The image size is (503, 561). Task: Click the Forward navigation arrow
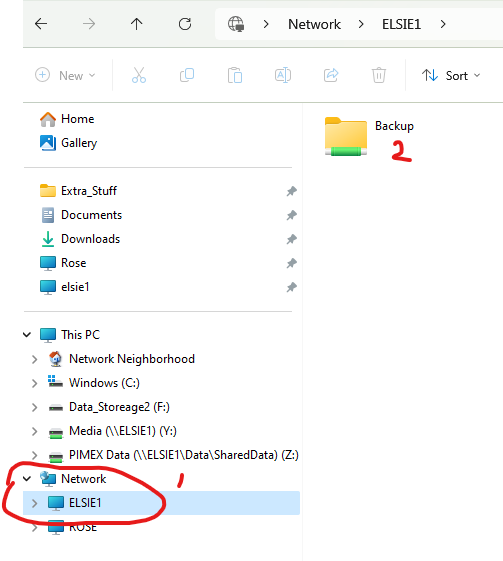89,24
